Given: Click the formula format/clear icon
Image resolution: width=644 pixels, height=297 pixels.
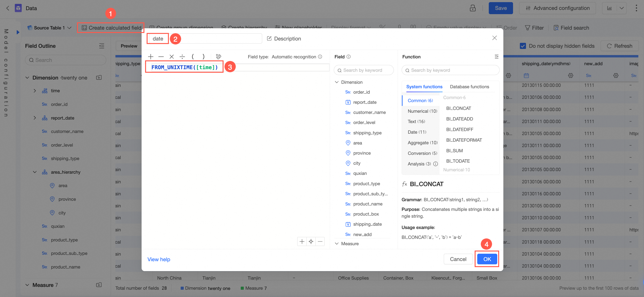Looking at the screenshot, I should click(218, 57).
